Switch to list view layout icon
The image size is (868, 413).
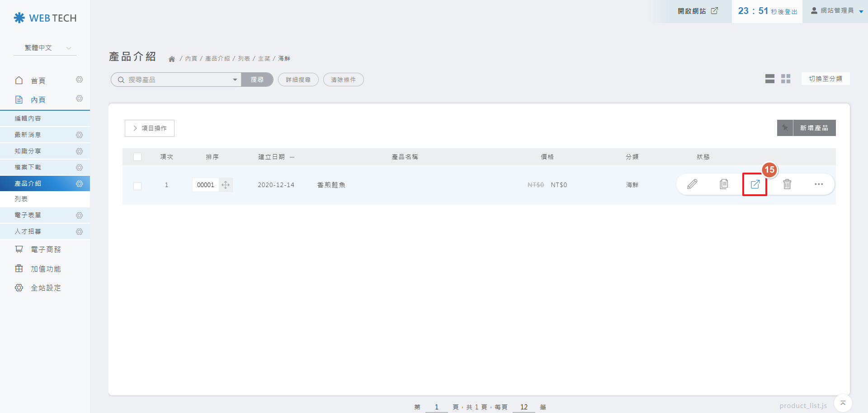[x=769, y=79]
